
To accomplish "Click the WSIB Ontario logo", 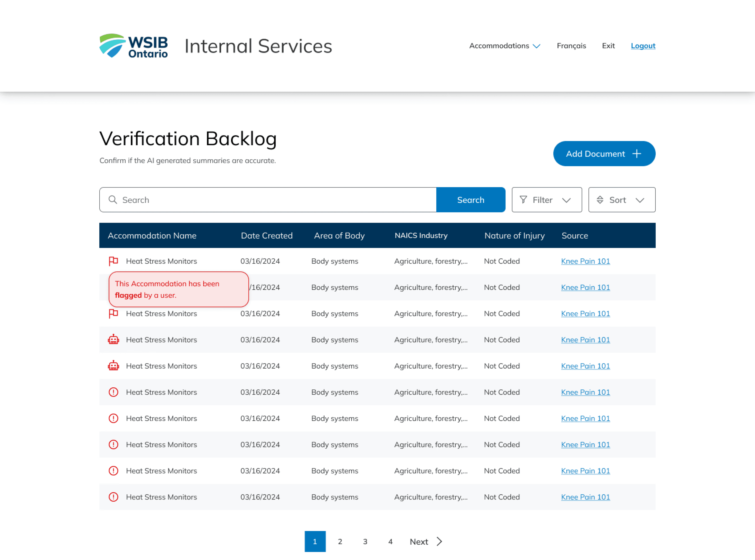I will click(x=134, y=46).
